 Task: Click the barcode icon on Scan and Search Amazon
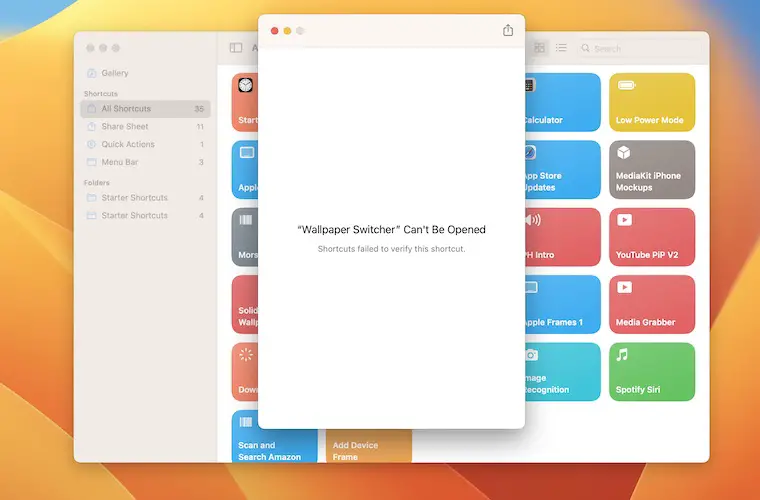246,423
